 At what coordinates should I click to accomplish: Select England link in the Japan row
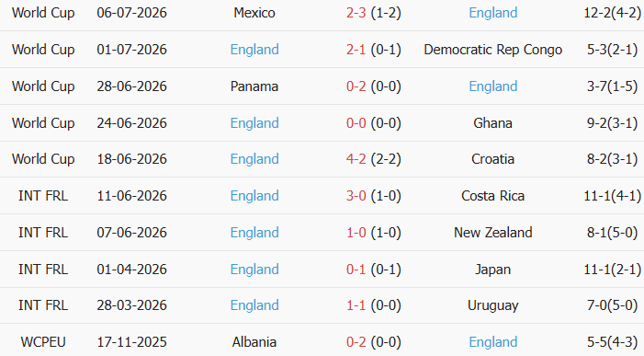point(254,270)
